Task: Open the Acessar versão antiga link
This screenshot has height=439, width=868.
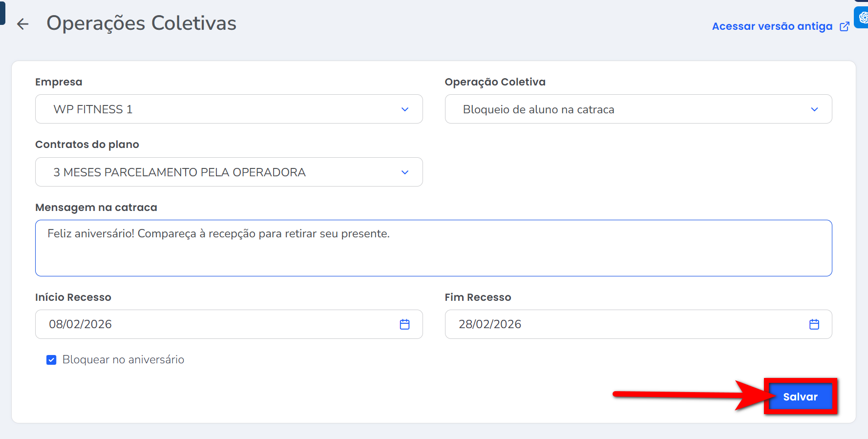Action: tap(772, 26)
